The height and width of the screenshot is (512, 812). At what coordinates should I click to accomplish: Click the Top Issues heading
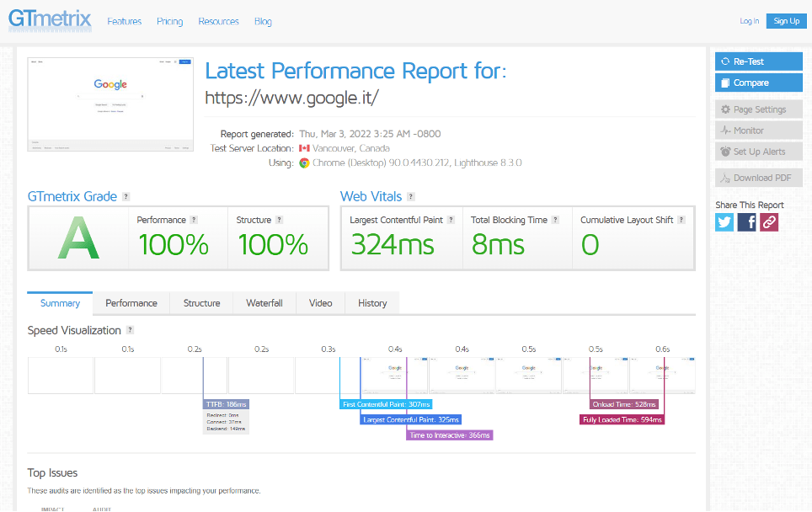click(52, 472)
